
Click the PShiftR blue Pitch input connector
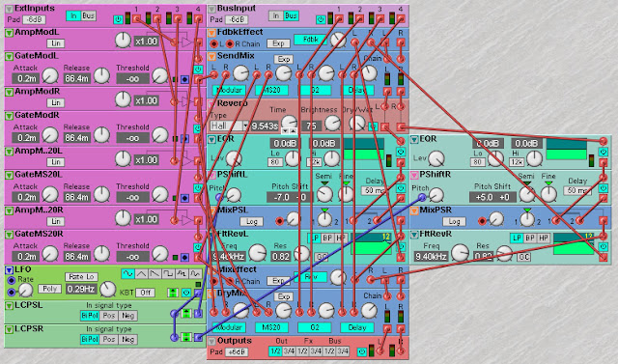coord(422,197)
